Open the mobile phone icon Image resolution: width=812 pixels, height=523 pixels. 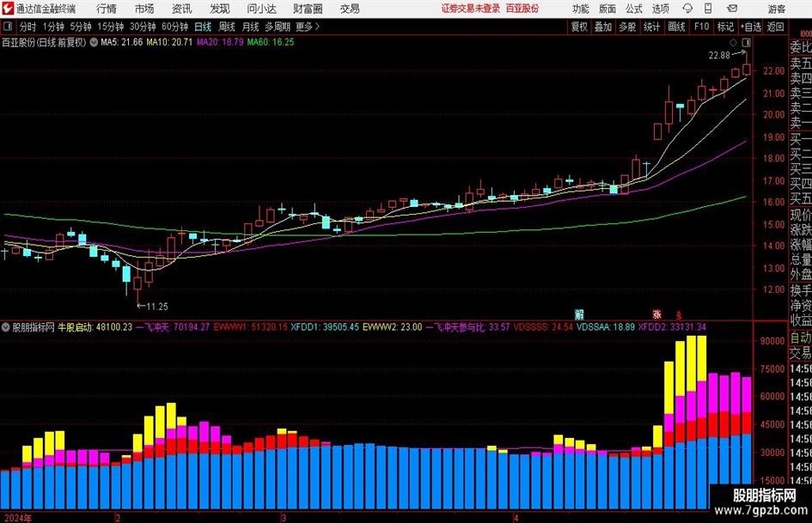coord(708,9)
